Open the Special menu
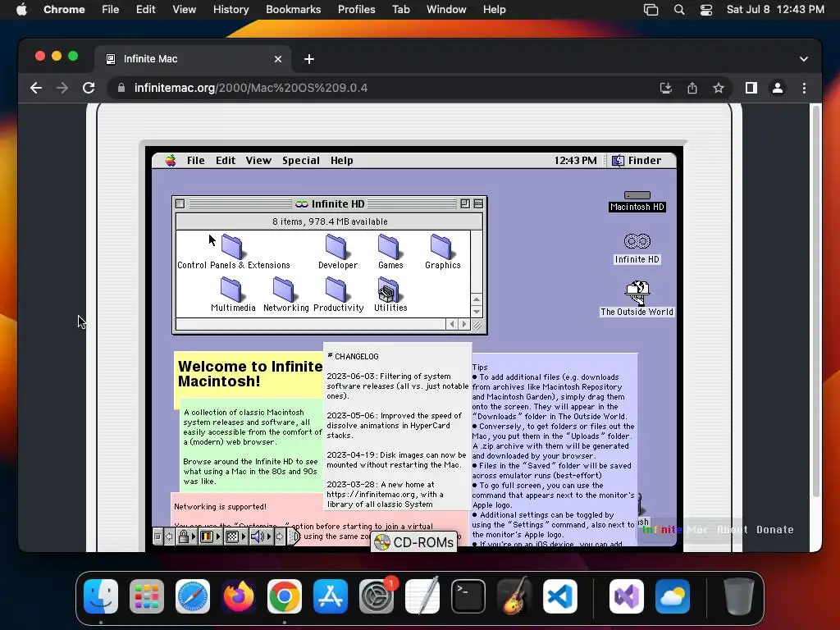Viewport: 840px width, 630px height. click(x=300, y=161)
